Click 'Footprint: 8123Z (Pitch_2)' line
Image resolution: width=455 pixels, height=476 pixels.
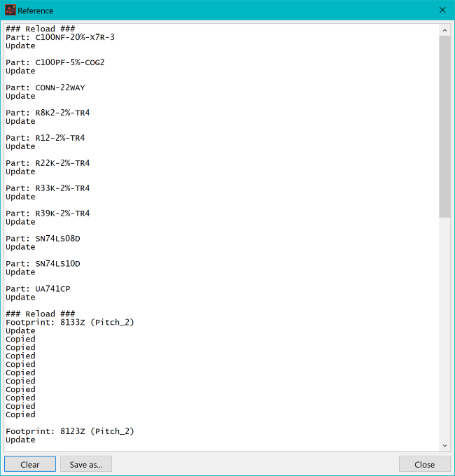click(70, 431)
